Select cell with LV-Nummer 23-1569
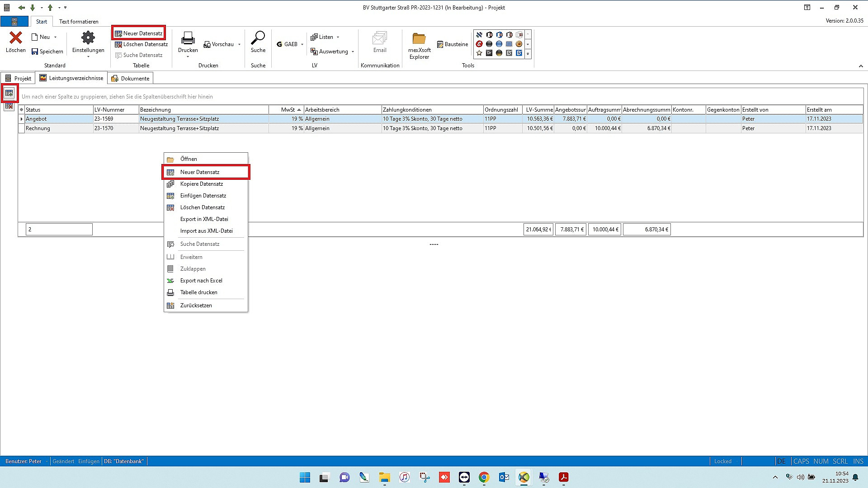The width and height of the screenshot is (868, 488). point(116,119)
